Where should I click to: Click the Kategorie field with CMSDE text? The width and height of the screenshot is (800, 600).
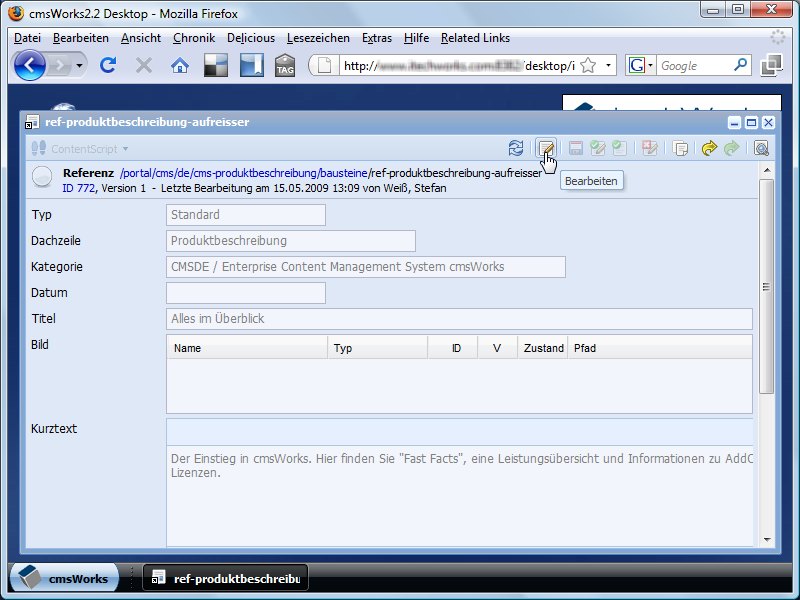coord(366,267)
